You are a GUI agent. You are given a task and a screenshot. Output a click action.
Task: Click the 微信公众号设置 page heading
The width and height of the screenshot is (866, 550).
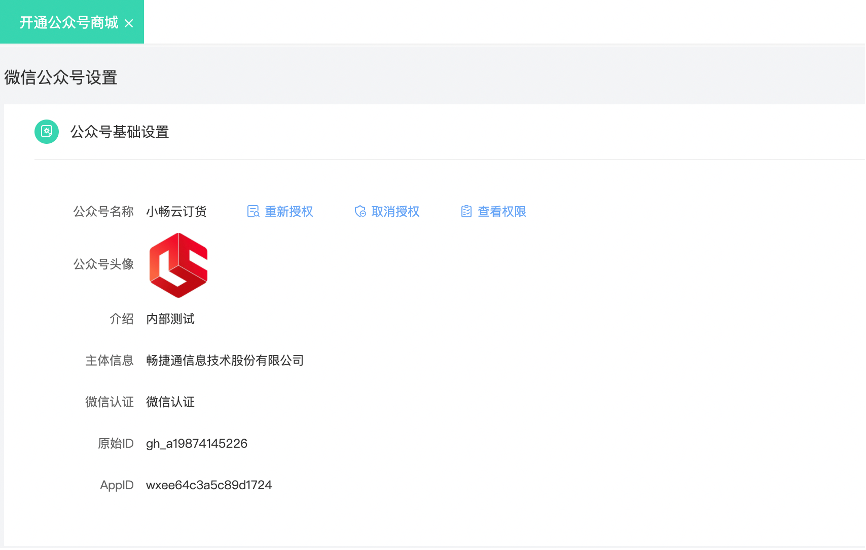[61, 77]
